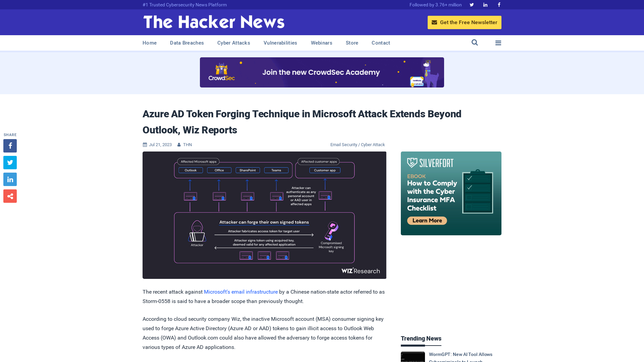Screen dimensions: 644x362
Task: Select the Vulnerabilities navigation tab
Action: pyautogui.click(x=280, y=43)
